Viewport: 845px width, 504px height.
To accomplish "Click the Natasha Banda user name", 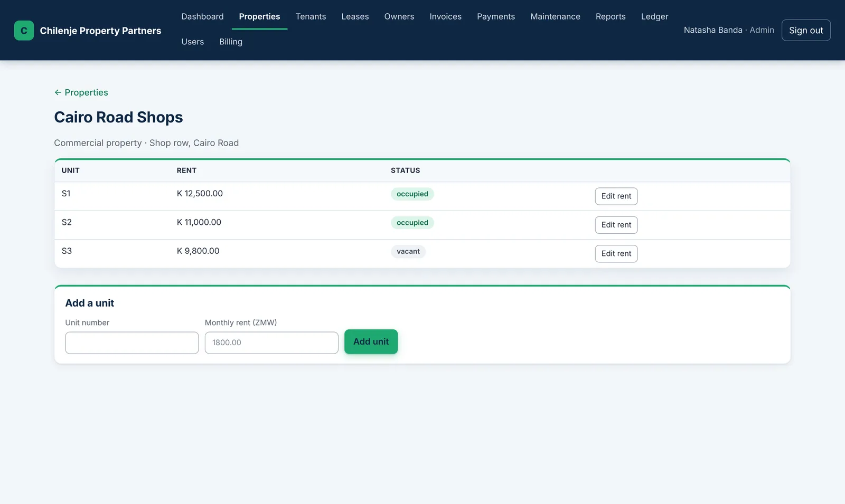I will (x=713, y=30).
